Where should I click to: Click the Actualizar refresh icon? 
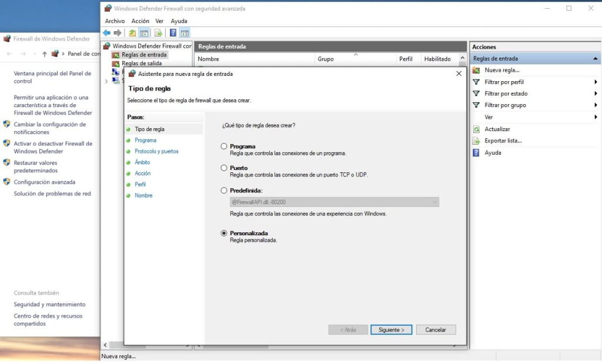point(476,129)
